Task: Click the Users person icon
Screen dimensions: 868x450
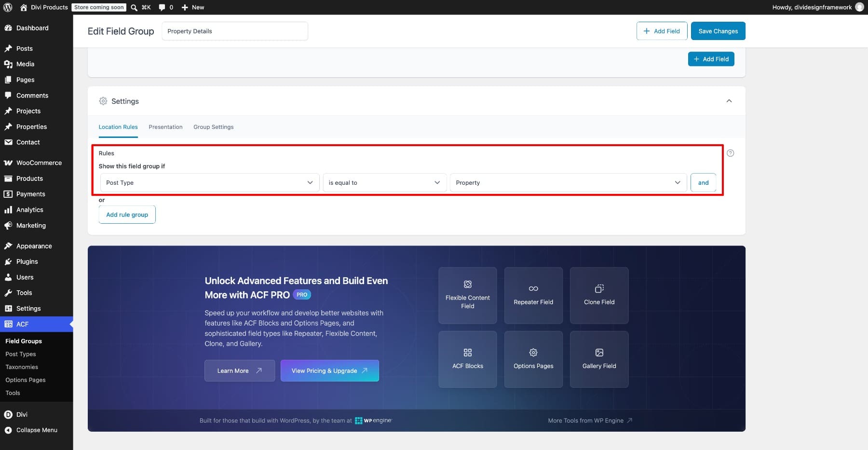Action: [x=8, y=277]
